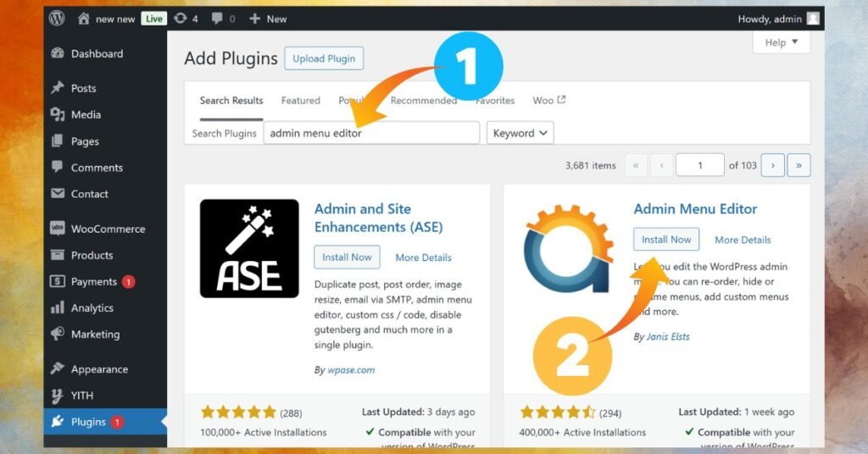Screen dimensions: 868x454
Task: Click the Media icon in sidebar
Action: click(x=58, y=114)
